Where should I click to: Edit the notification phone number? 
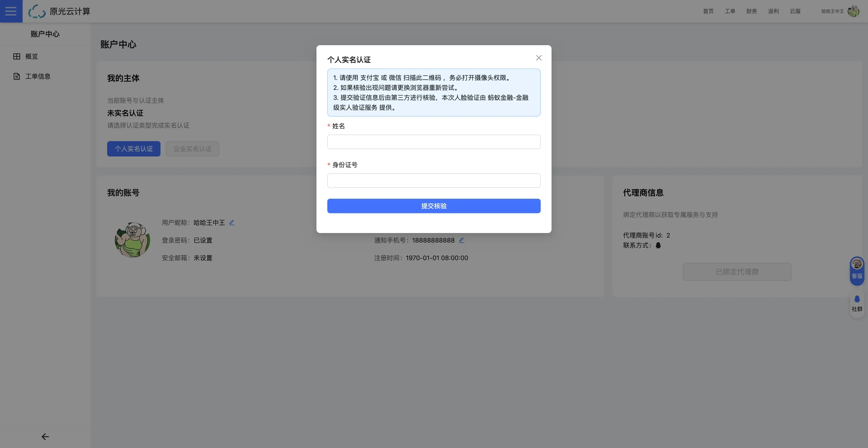coord(461,240)
